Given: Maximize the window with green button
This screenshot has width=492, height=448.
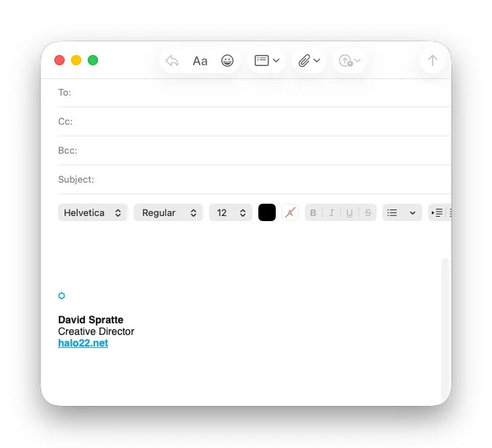Looking at the screenshot, I should coord(93,60).
